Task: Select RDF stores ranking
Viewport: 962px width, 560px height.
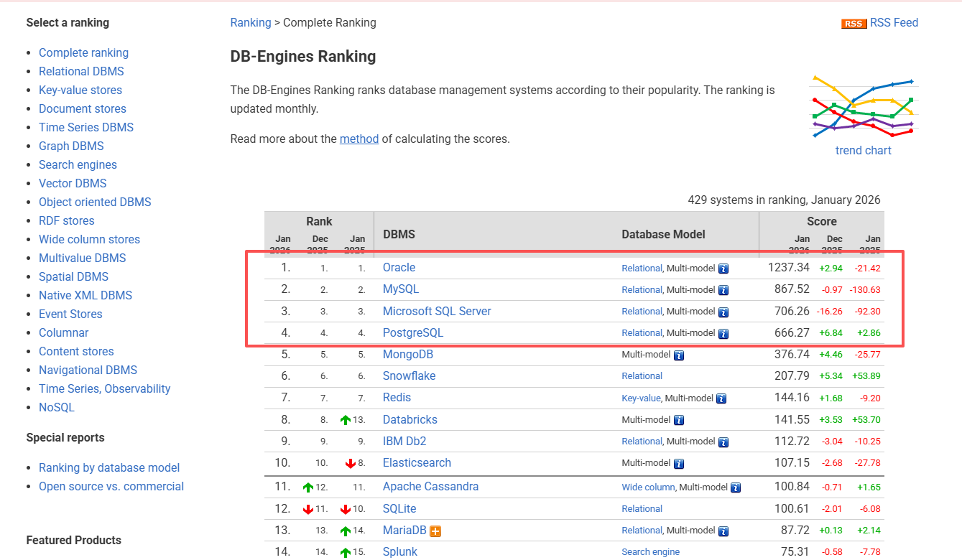Action: tap(67, 220)
